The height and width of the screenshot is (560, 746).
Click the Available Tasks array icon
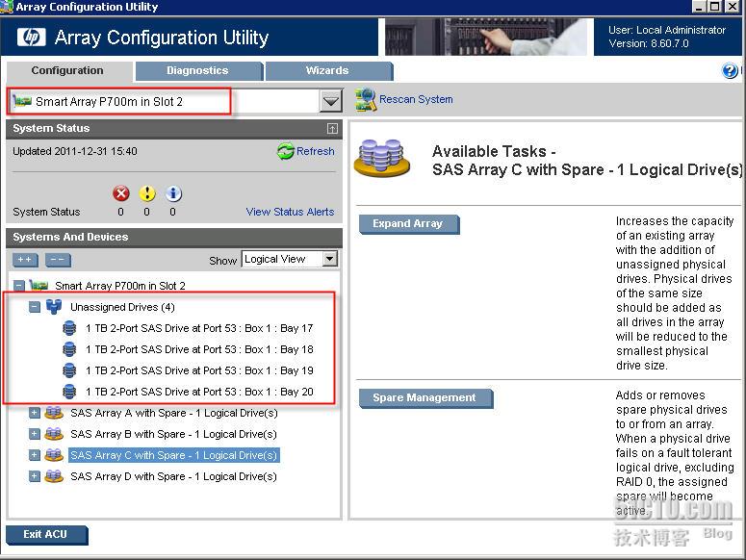pos(382,159)
